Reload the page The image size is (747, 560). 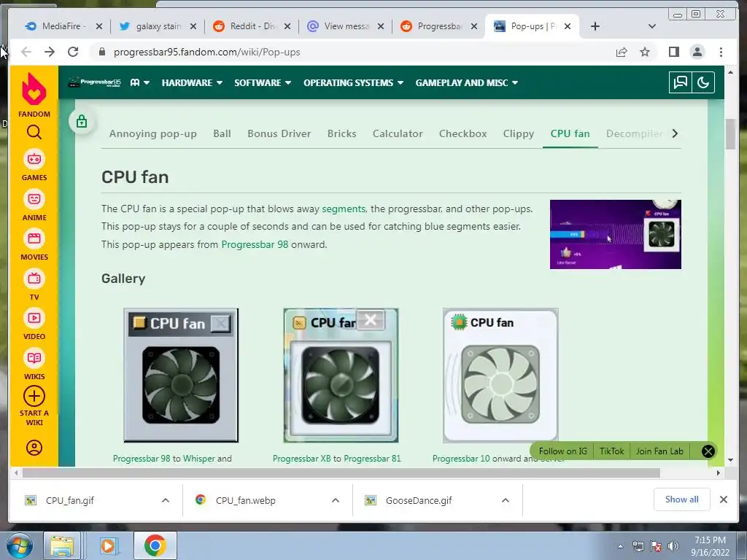click(72, 52)
